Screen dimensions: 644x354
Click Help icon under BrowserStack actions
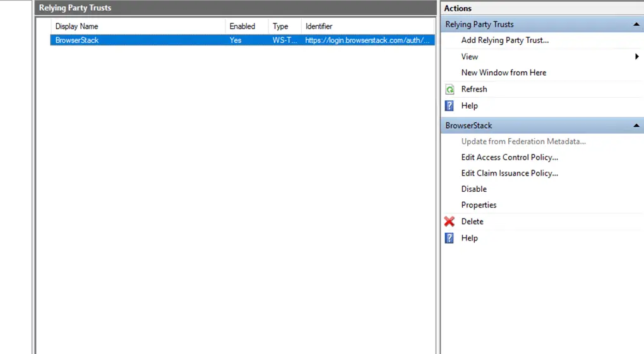450,238
